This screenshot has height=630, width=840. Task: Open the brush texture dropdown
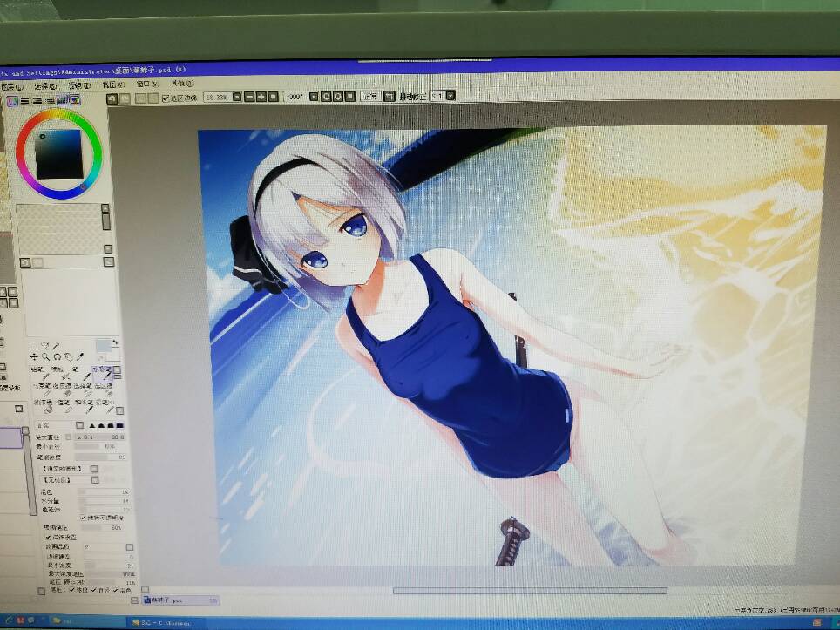point(95,479)
